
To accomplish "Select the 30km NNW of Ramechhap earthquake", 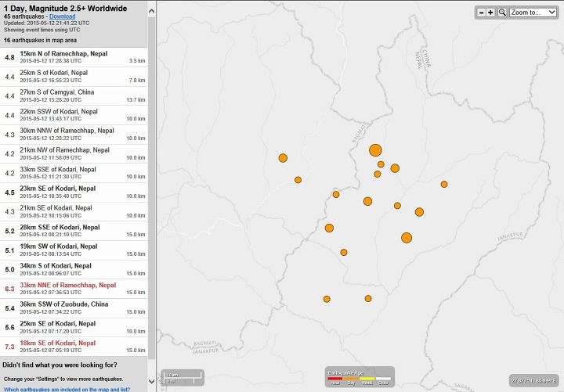I will coord(74,135).
